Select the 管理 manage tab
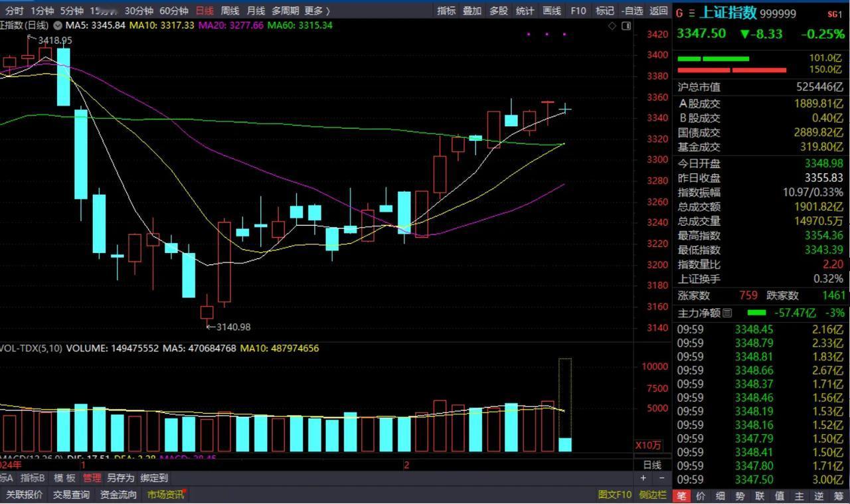Image resolution: width=850 pixels, height=504 pixels. pos(92,478)
